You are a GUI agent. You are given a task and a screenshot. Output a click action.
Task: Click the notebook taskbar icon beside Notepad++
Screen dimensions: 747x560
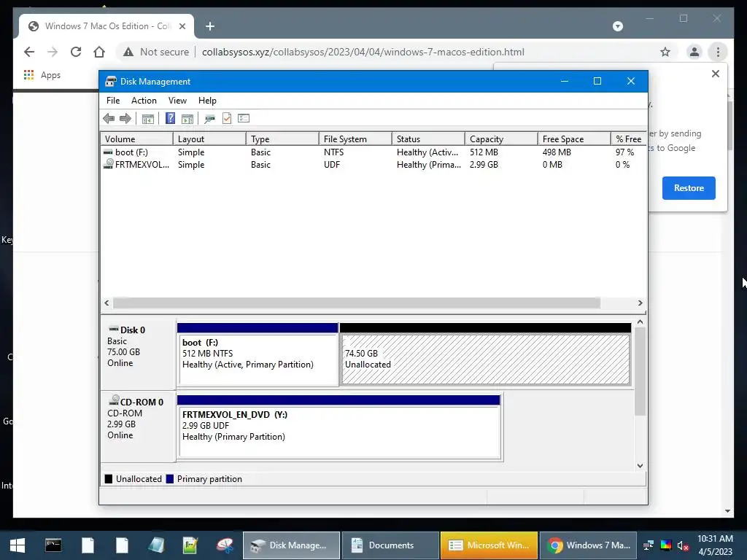point(156,545)
